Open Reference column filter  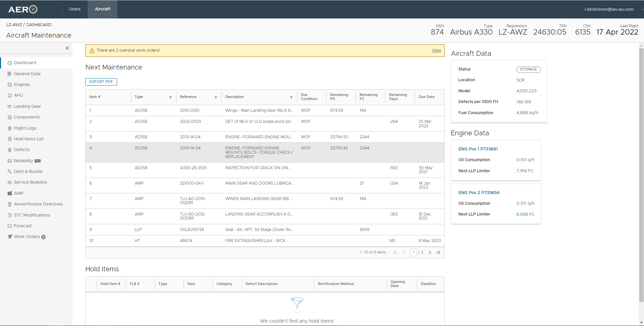216,97
